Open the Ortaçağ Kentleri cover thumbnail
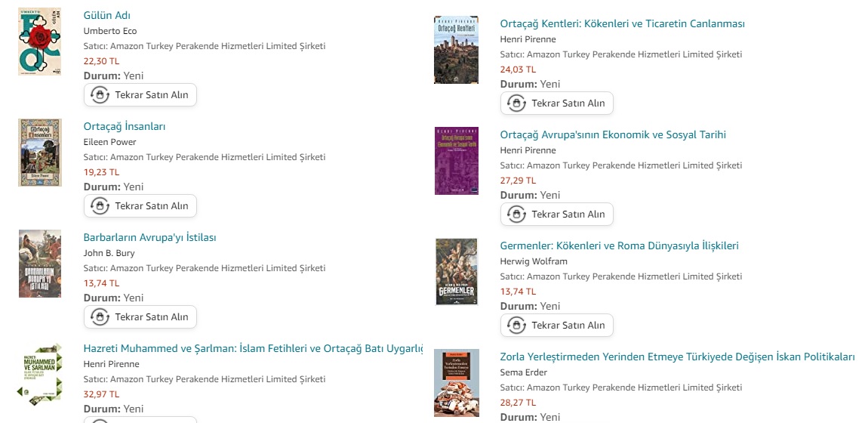 456,50
